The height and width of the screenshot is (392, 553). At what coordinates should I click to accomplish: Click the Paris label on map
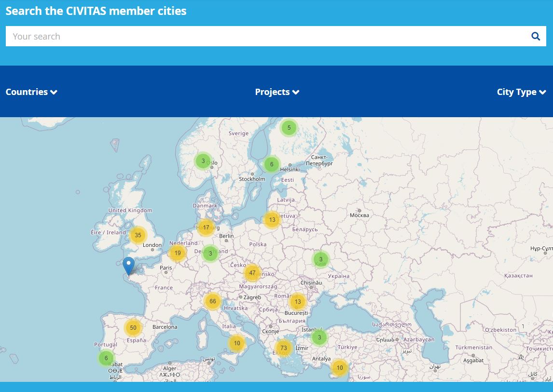click(166, 268)
